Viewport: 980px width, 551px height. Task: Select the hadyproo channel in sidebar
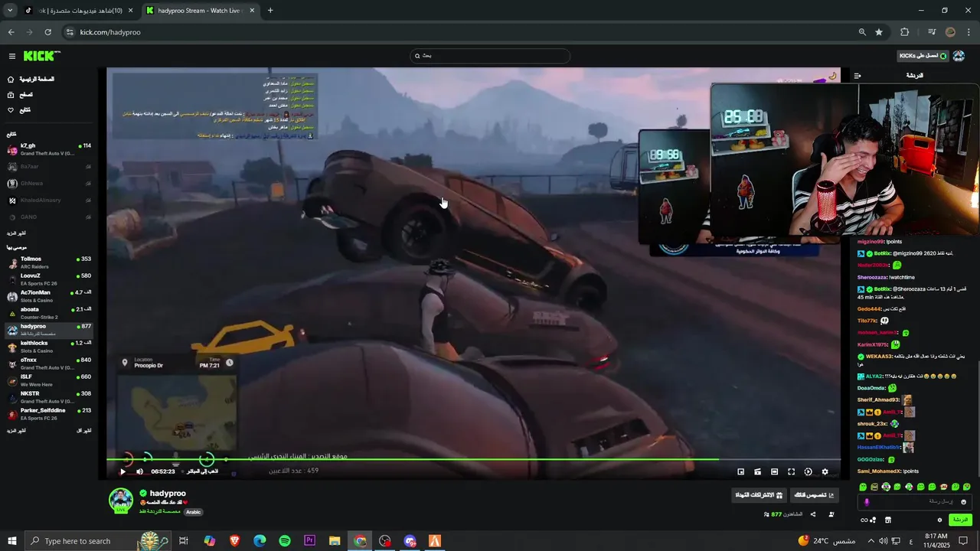(x=47, y=330)
